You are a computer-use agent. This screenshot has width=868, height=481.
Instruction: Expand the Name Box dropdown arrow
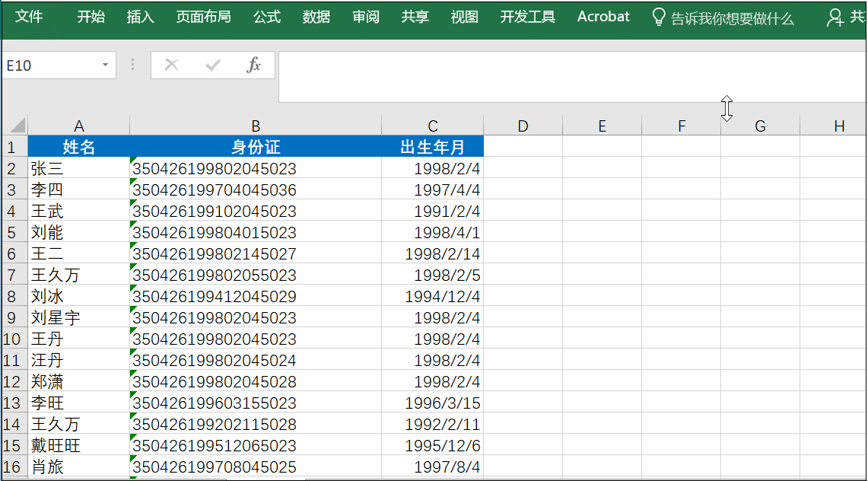(x=105, y=65)
